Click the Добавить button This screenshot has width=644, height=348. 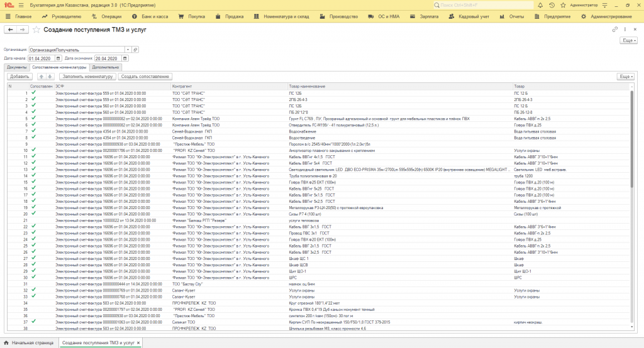pyautogui.click(x=19, y=77)
